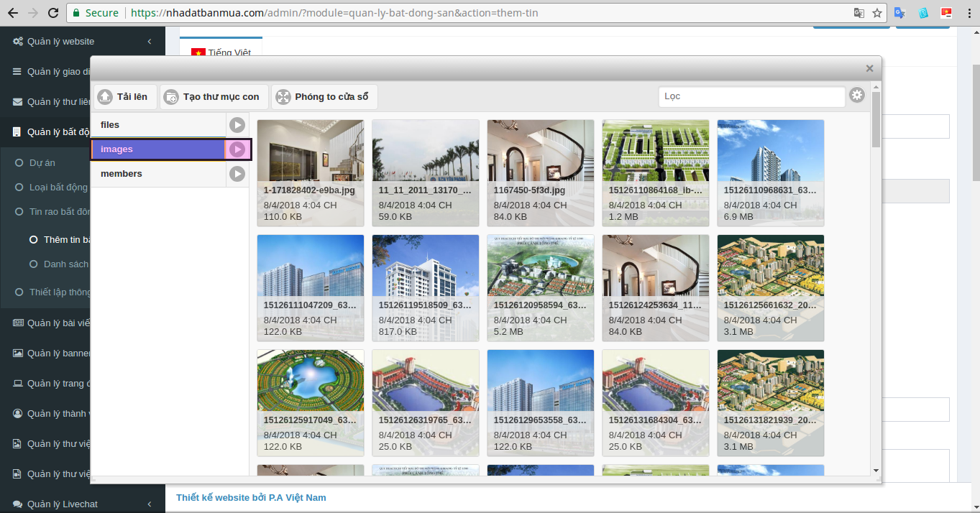Open Quản lý website sidebar menu
Viewport: 980px width, 513px height.
click(x=83, y=42)
